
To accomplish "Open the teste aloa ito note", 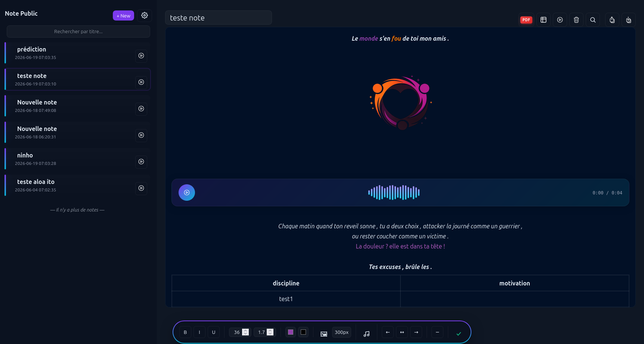I will point(78,185).
